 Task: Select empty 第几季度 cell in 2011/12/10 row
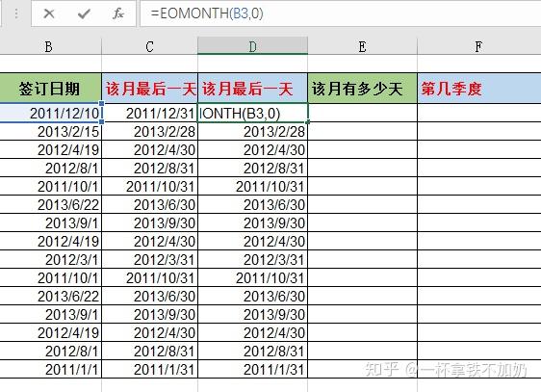[478, 113]
